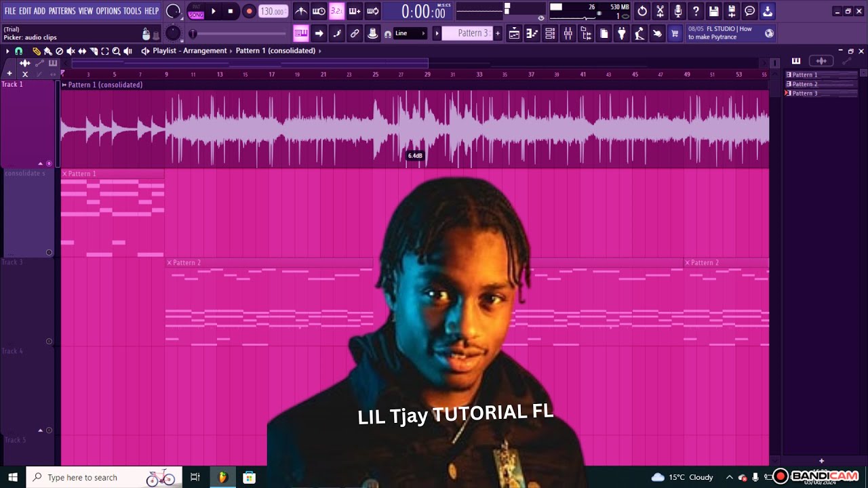The width and height of the screenshot is (868, 488).
Task: Open the shop cart icon
Action: point(675,33)
